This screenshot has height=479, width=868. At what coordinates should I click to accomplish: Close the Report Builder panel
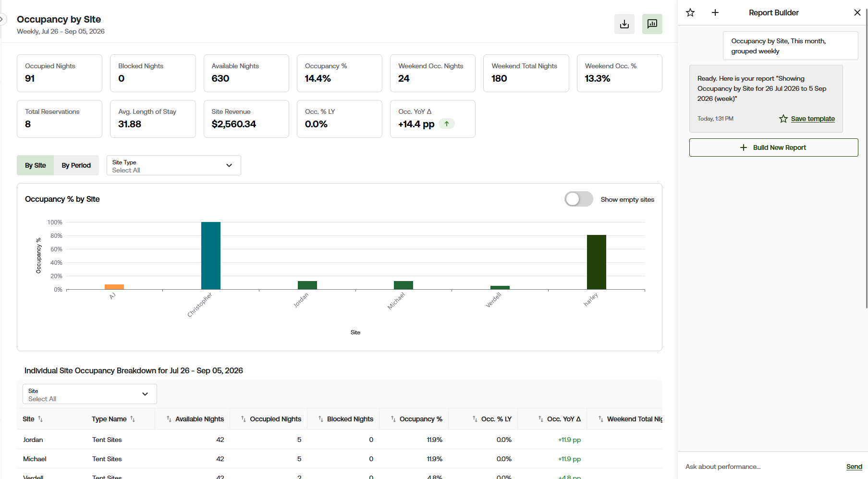[857, 12]
